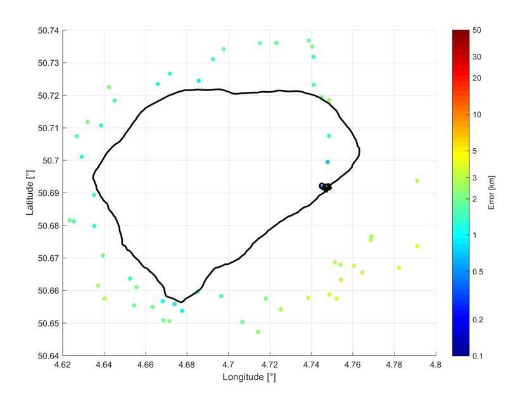Click the 4.76 longitude tick label
The image size is (532, 399).
click(353, 365)
